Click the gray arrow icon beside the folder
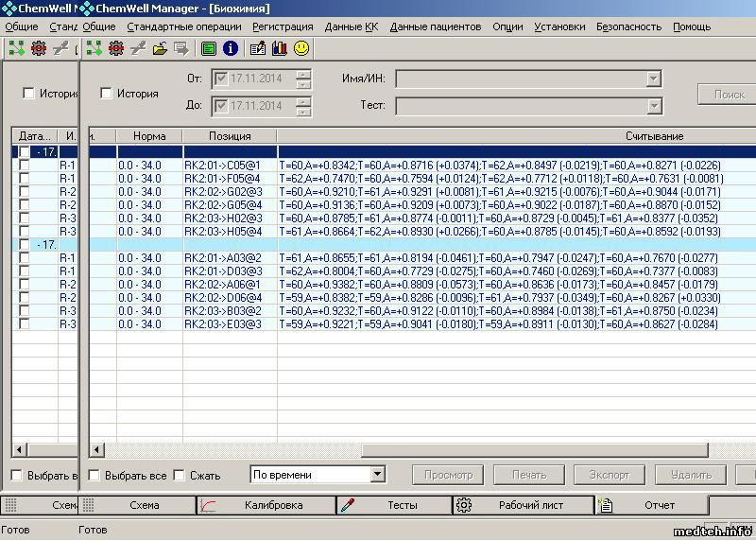Image resolution: width=756 pixels, height=541 pixels. point(181,47)
